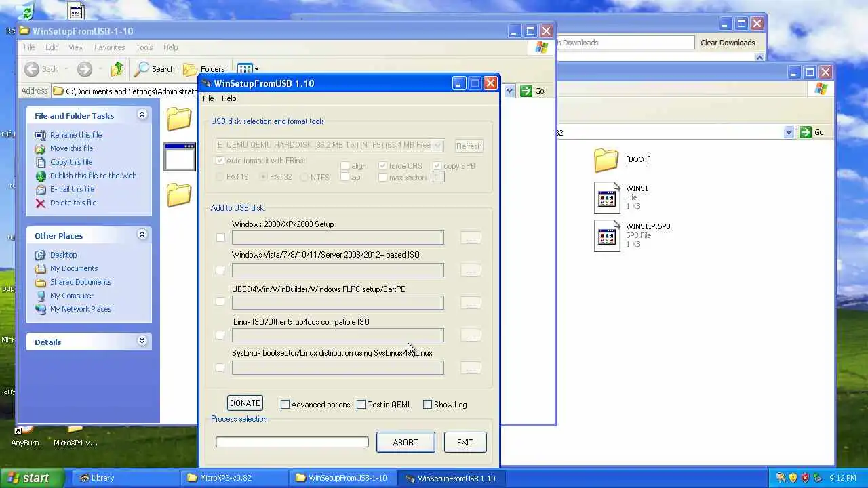The height and width of the screenshot is (488, 868).
Task: Click the Back arrow icon in Explorer toolbar
Action: pyautogui.click(x=32, y=68)
